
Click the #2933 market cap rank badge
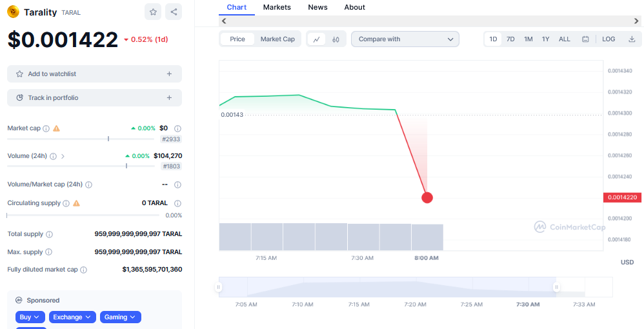tap(171, 139)
